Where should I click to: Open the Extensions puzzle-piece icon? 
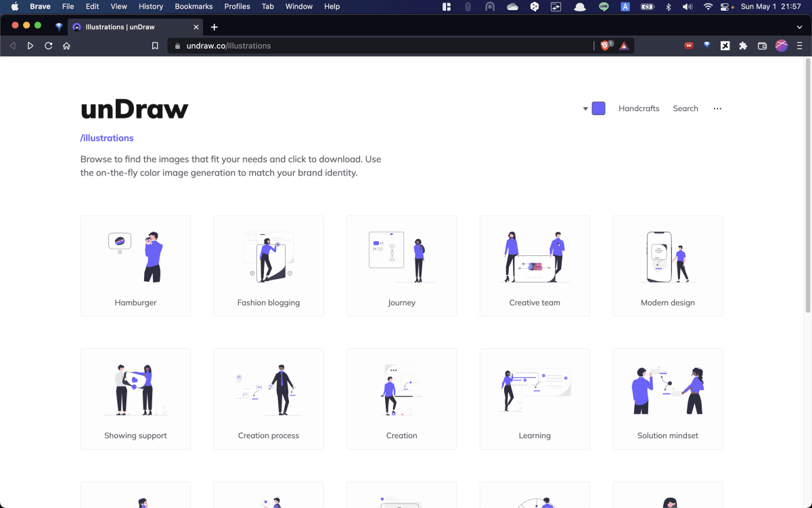point(743,46)
